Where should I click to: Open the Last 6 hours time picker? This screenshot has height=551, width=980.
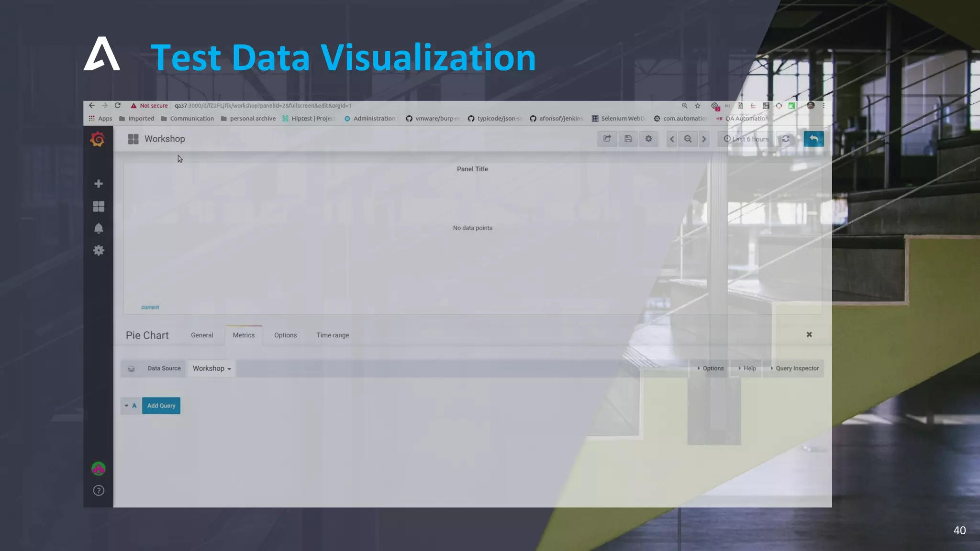tap(746, 139)
